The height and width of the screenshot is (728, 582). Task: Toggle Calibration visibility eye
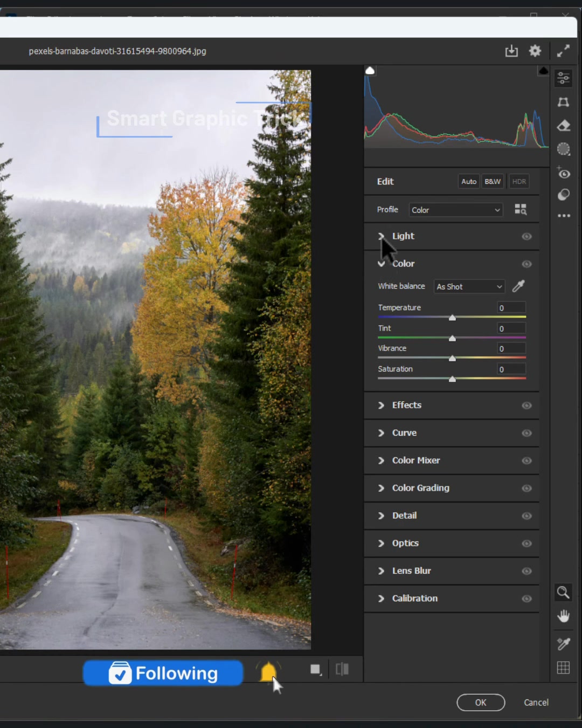pyautogui.click(x=526, y=599)
